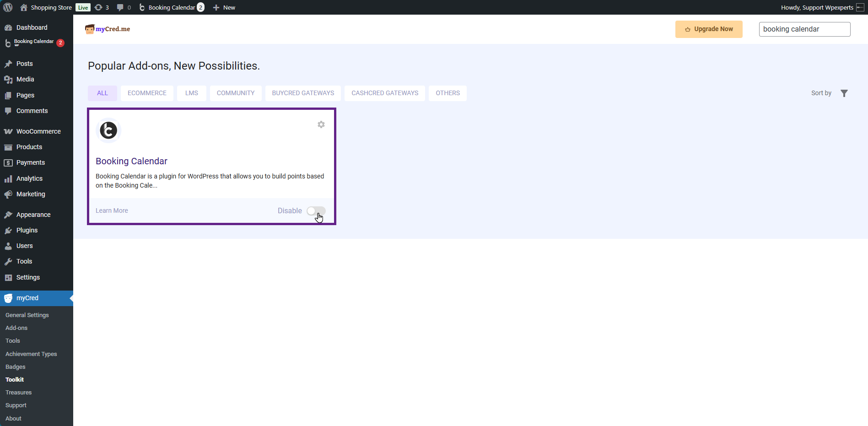This screenshot has width=868, height=426.
Task: Toggle the Booking Calendar add-on switch
Action: point(316,211)
